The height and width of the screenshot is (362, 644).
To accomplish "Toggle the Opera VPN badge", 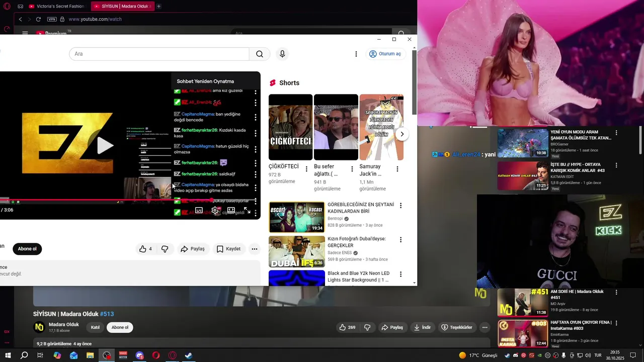I will (x=52, y=19).
